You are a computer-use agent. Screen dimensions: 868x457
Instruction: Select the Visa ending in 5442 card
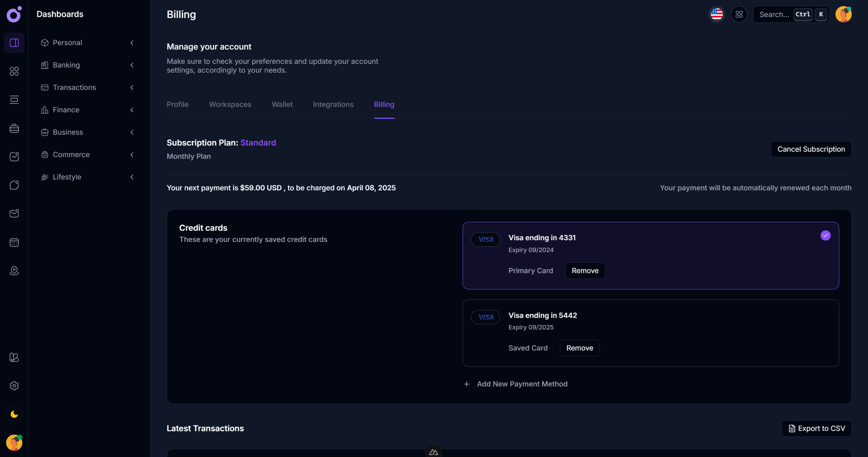[x=650, y=333]
